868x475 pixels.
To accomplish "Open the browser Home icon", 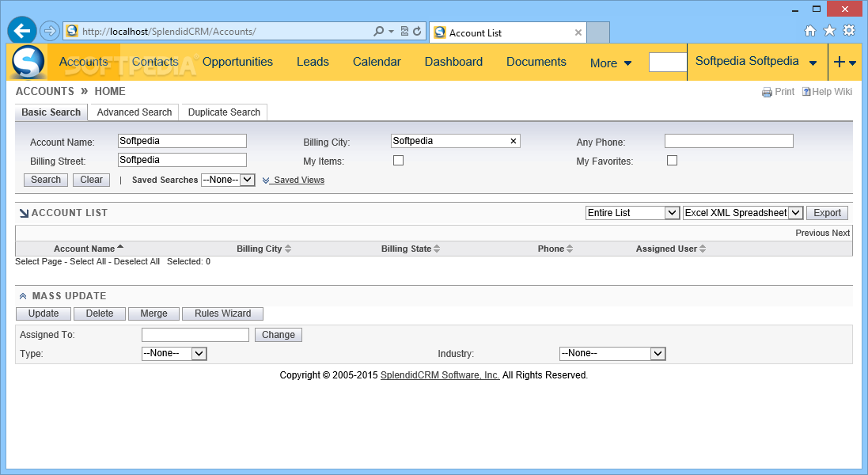I will pyautogui.click(x=810, y=31).
